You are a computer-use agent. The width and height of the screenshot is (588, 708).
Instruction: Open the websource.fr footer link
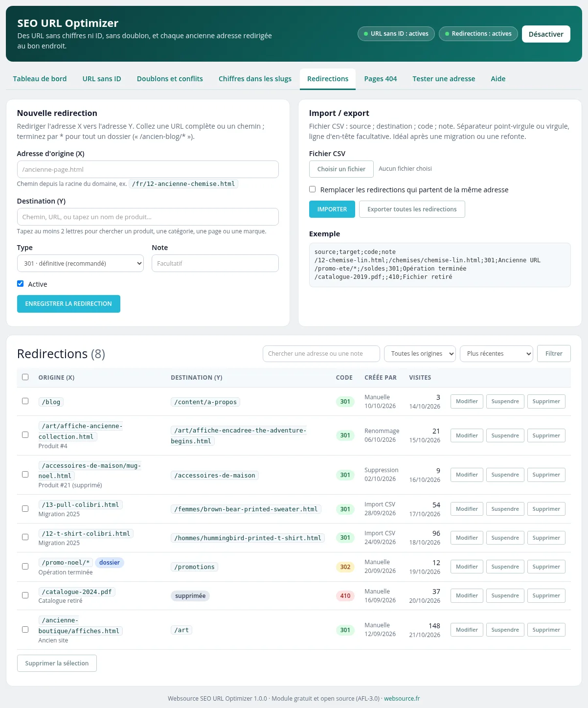click(402, 699)
